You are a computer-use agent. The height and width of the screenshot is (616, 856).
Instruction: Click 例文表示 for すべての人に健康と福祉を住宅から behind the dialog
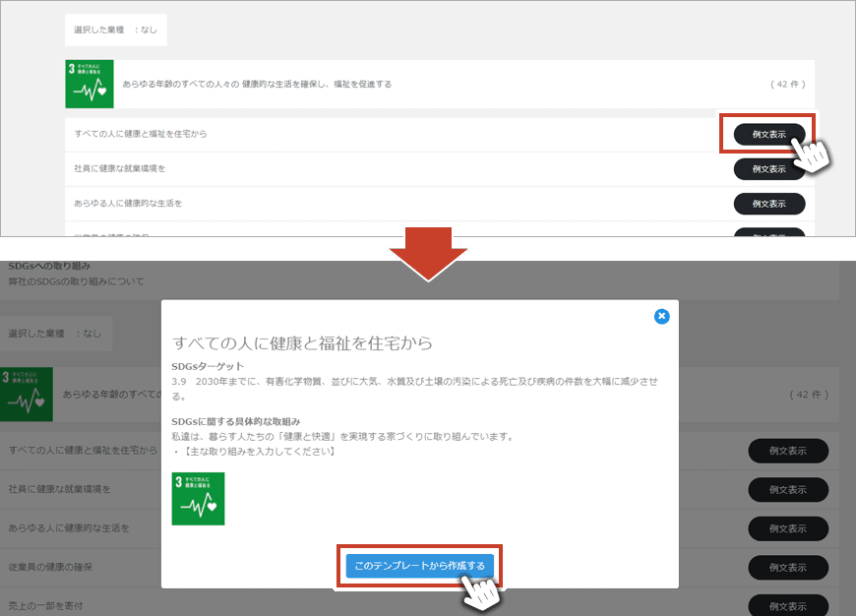[788, 451]
